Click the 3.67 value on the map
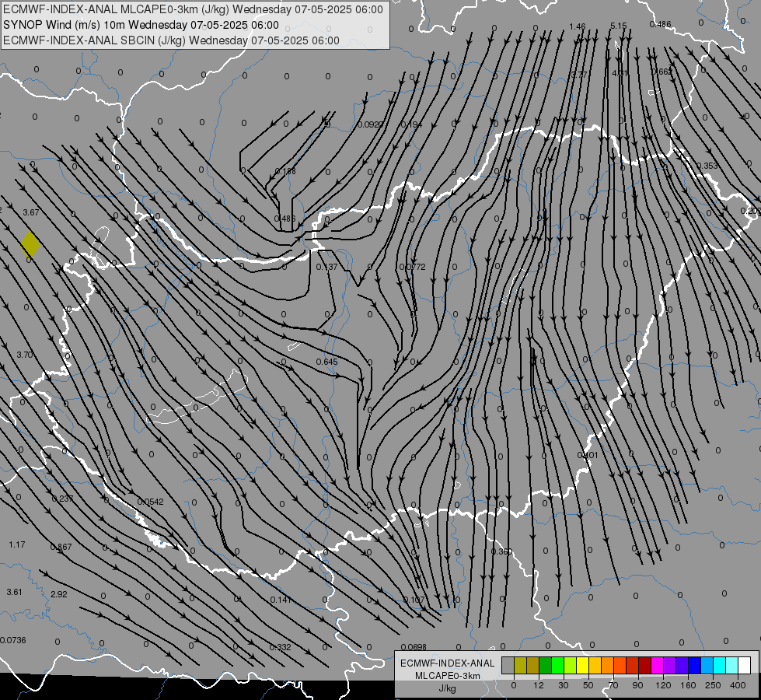761x700 pixels. point(31,212)
